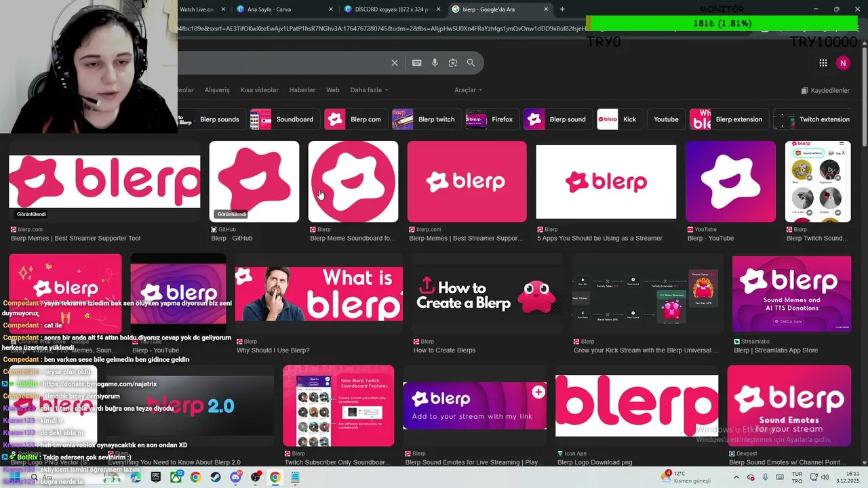This screenshot has width=868, height=488.
Task: Open 'What is blerp' thumbnail
Action: [x=319, y=293]
